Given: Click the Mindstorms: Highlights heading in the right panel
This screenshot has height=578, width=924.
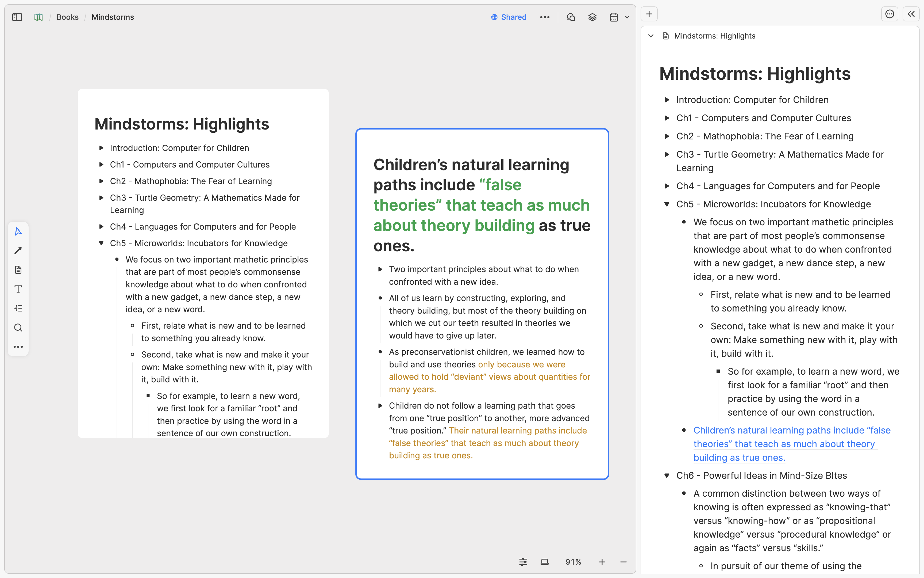Looking at the screenshot, I should tap(755, 74).
